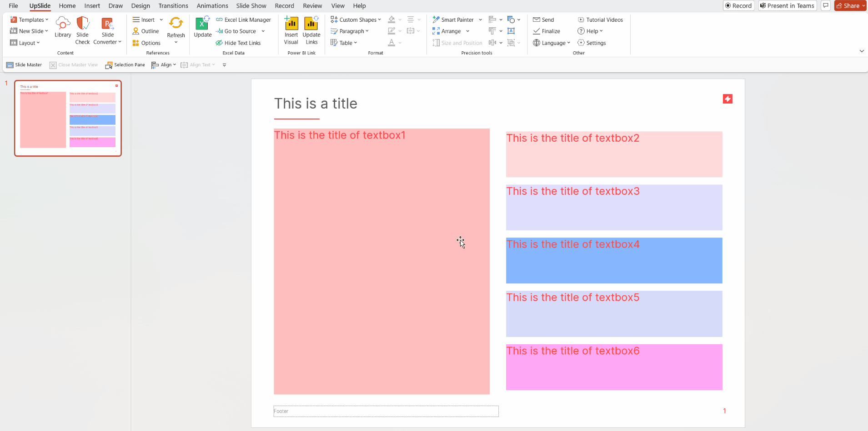This screenshot has width=868, height=431.
Task: Switch to the Insert tab
Action: tap(92, 6)
